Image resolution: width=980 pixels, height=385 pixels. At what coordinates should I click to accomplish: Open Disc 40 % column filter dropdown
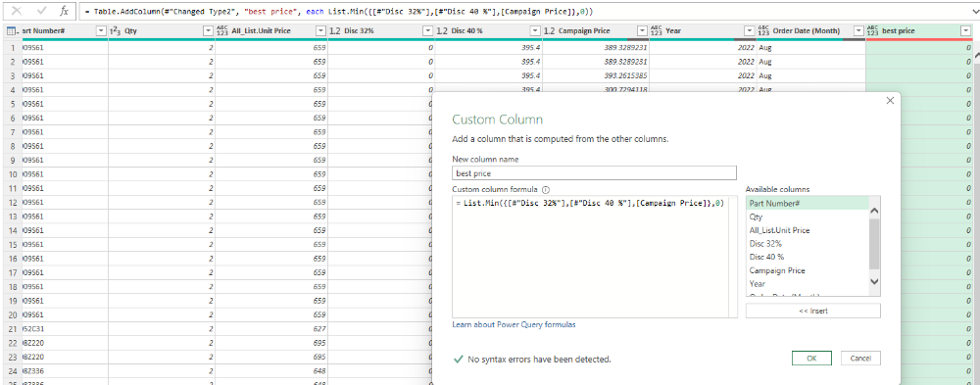[x=535, y=30]
